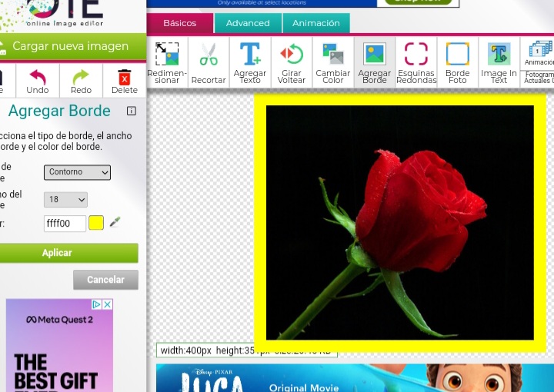Click the Recortar scissors tool
This screenshot has height=392, width=554.
tap(209, 61)
